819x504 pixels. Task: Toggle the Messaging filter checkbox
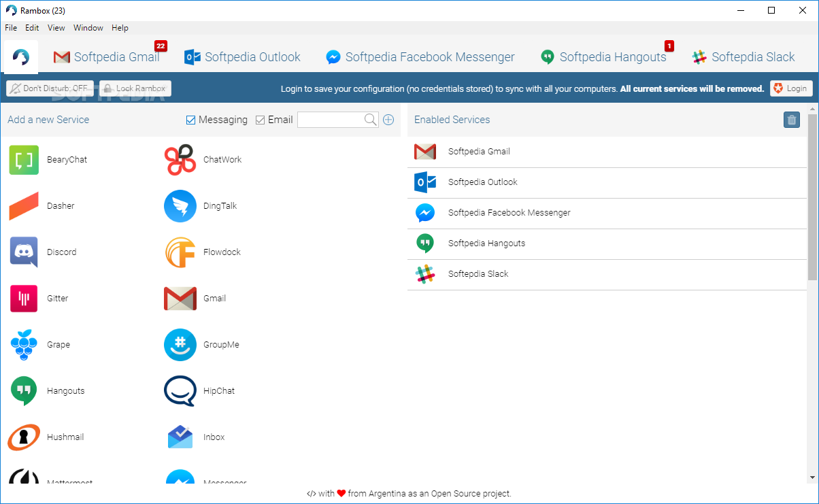tap(190, 120)
